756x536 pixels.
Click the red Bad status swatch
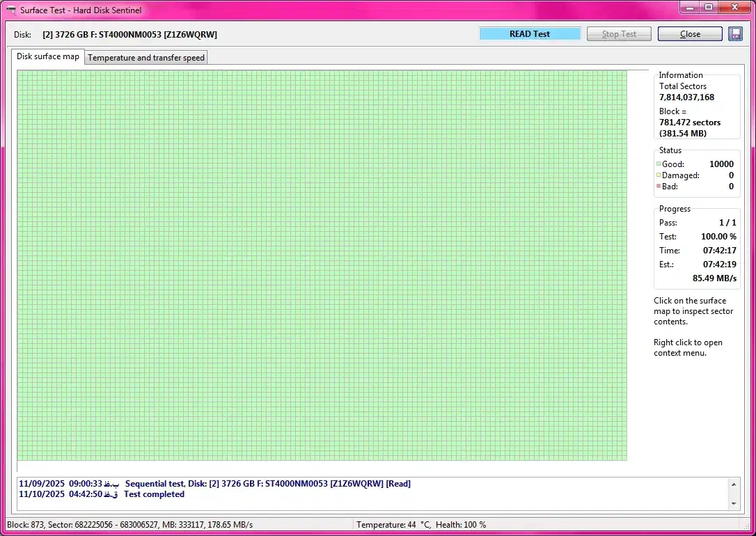659,187
